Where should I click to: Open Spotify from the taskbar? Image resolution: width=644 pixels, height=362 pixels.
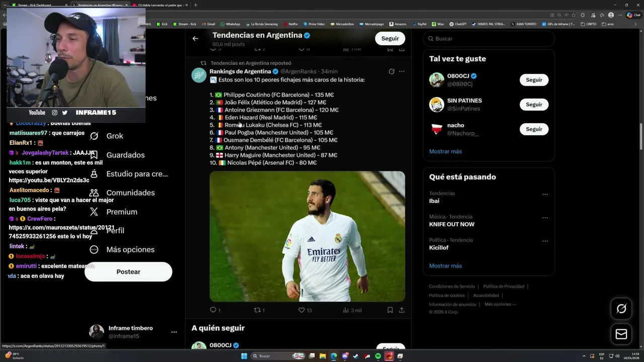378,356
